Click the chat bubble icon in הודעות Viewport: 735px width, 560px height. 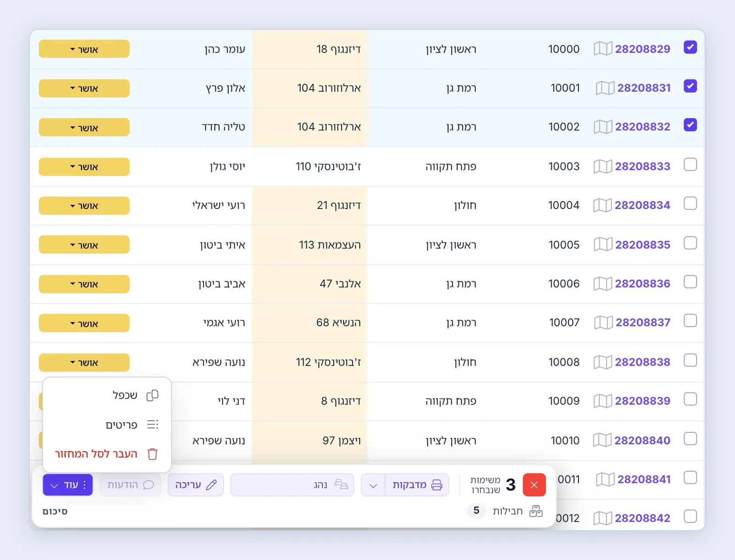149,485
